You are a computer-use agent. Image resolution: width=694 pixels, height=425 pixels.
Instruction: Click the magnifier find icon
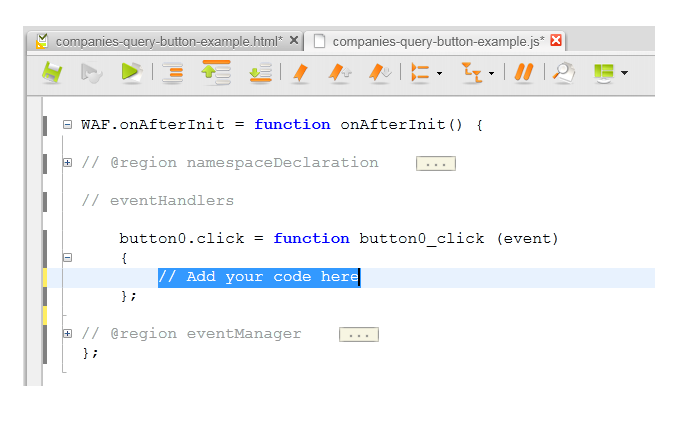[564, 73]
